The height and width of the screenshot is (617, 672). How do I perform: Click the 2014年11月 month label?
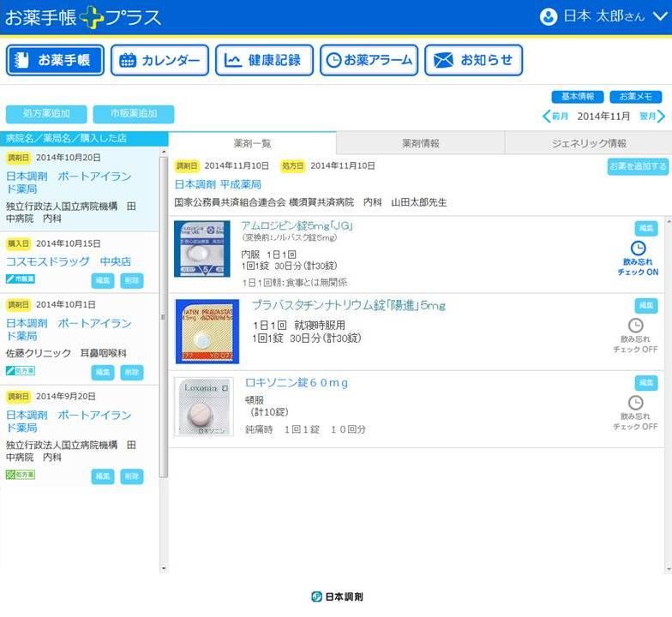click(x=603, y=117)
